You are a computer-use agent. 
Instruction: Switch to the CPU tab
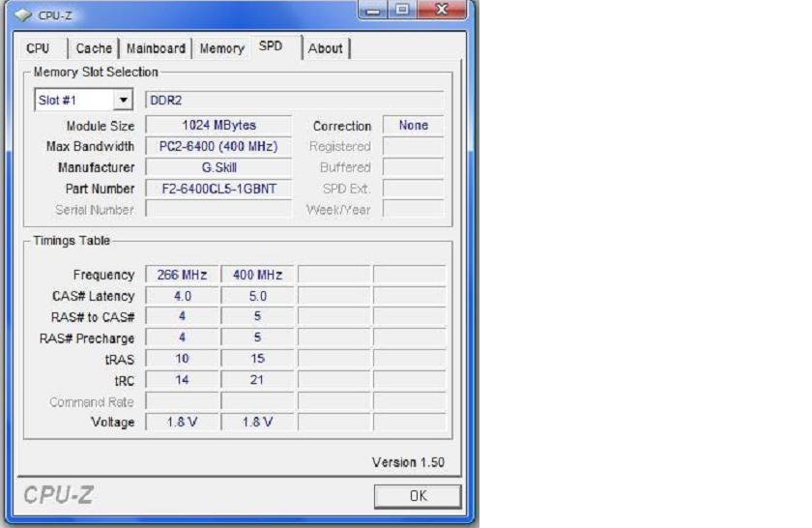[x=38, y=48]
